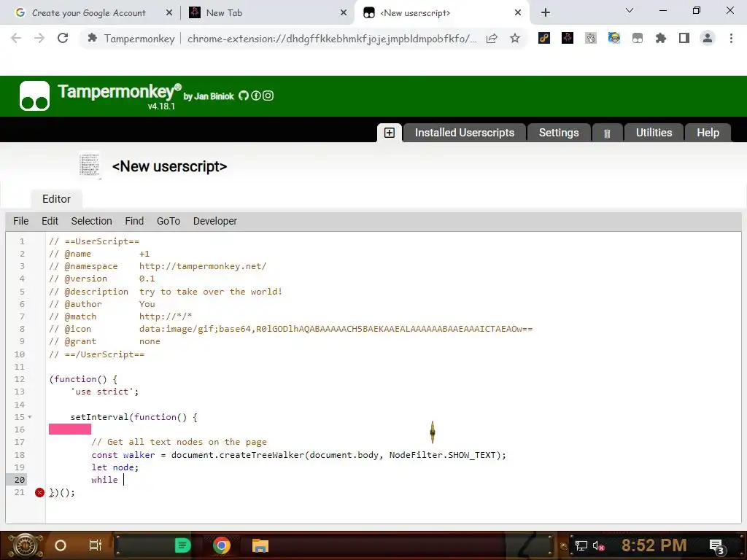This screenshot has width=747, height=560.
Task: Open Task View in taskbar
Action: (x=96, y=545)
